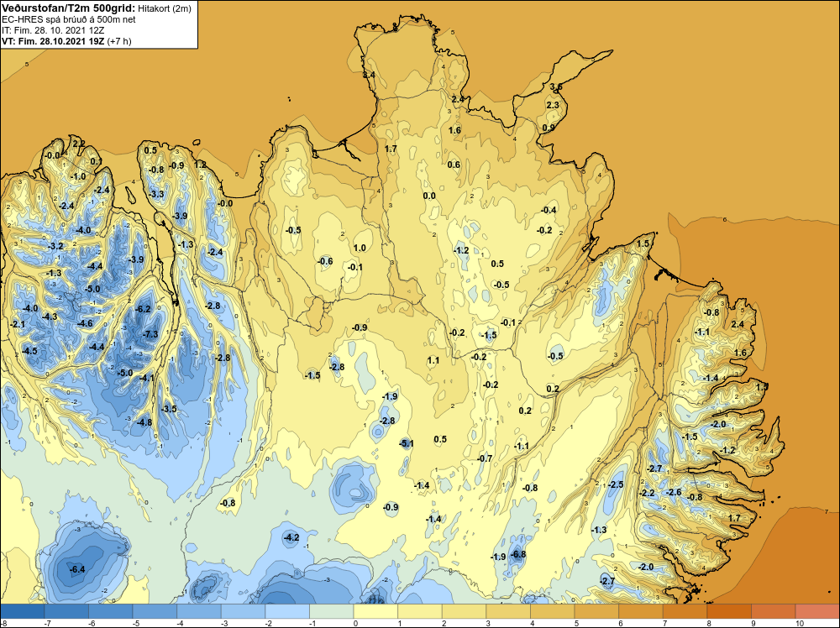Select the -0.7 temperature reading
Viewport: 840px width, 628px height.
[485, 458]
